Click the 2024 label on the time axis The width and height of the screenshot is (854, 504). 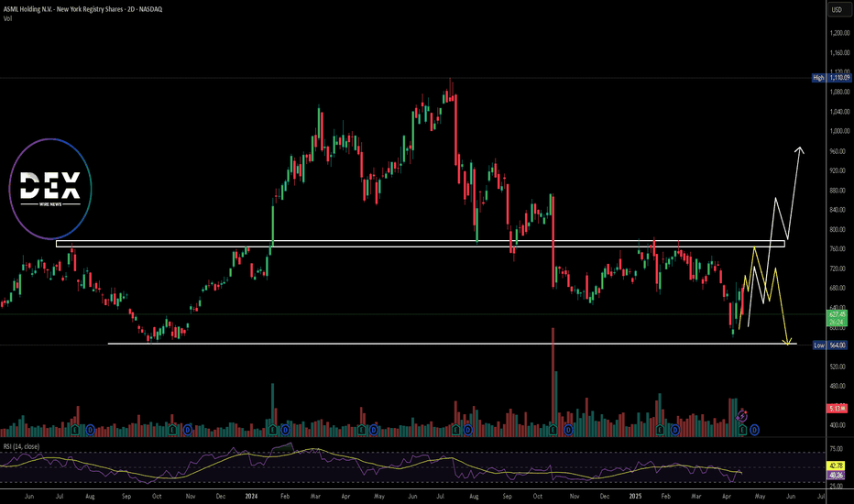251,497
